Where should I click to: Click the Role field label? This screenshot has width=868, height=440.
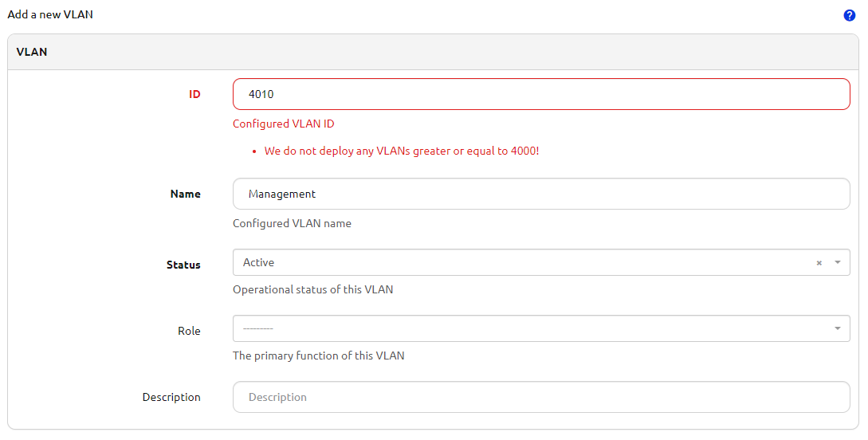[x=189, y=331]
